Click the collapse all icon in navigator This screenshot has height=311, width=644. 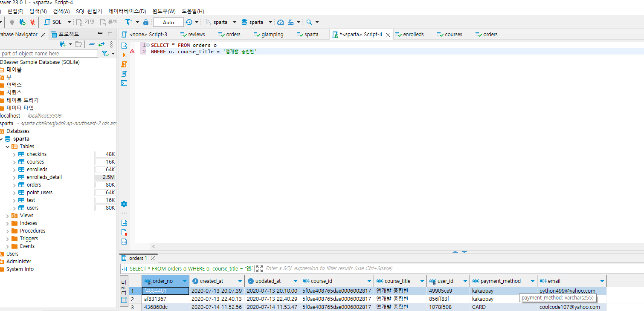pos(92,44)
